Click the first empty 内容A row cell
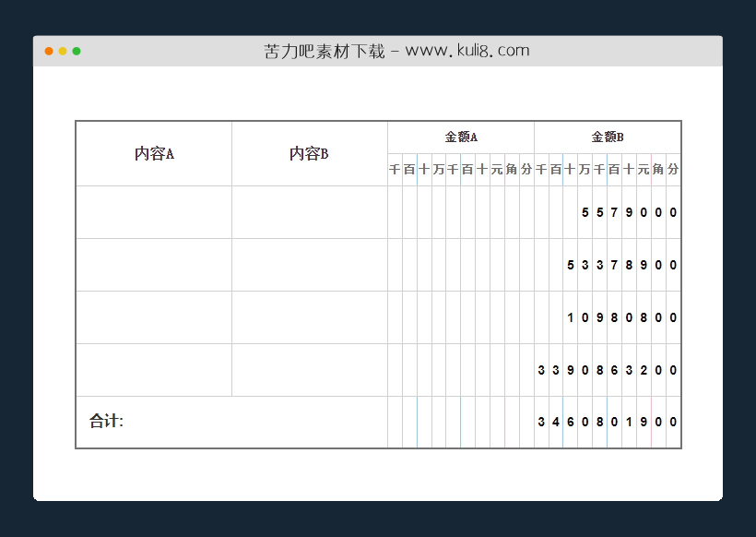 point(152,212)
